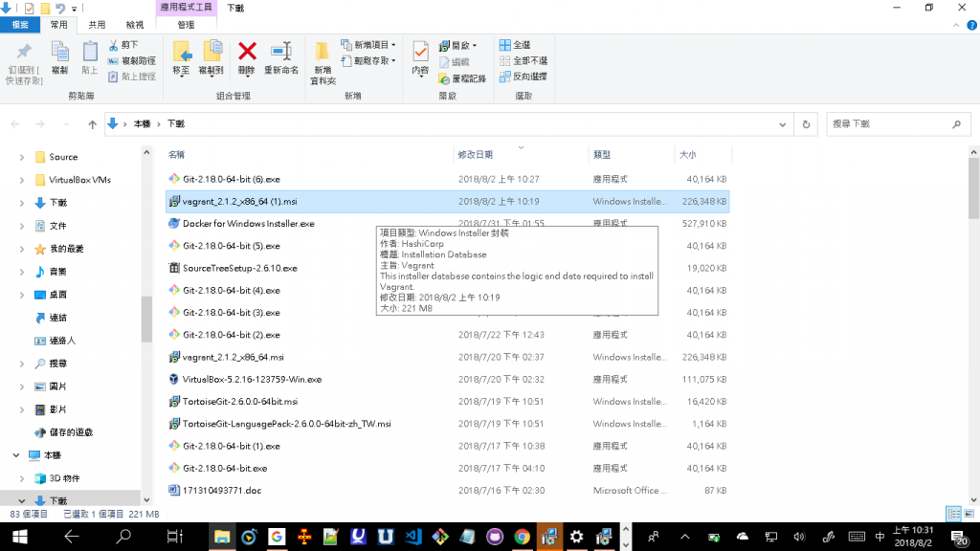Open the Easy access (輕鬆存取) dropdown
Image resolution: width=980 pixels, height=551 pixels.
point(368,60)
